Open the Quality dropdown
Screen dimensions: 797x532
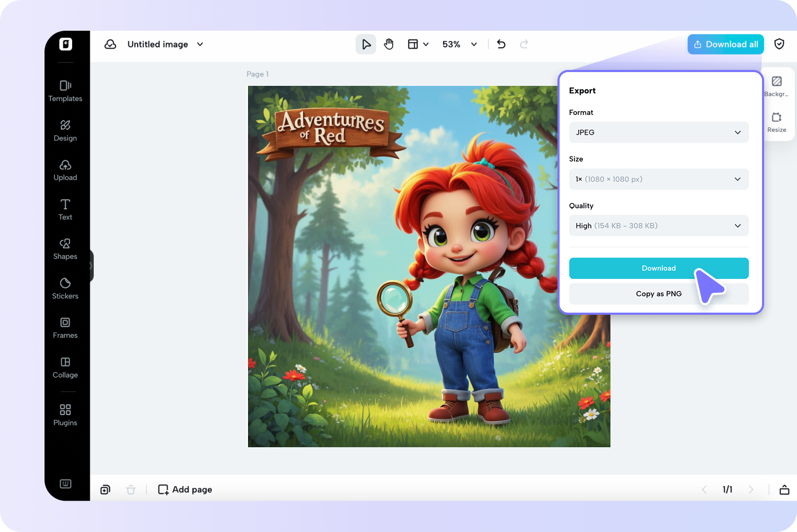pyautogui.click(x=659, y=225)
